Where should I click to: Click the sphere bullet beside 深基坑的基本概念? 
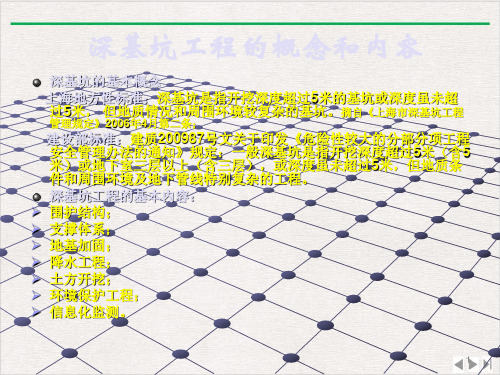(x=37, y=83)
